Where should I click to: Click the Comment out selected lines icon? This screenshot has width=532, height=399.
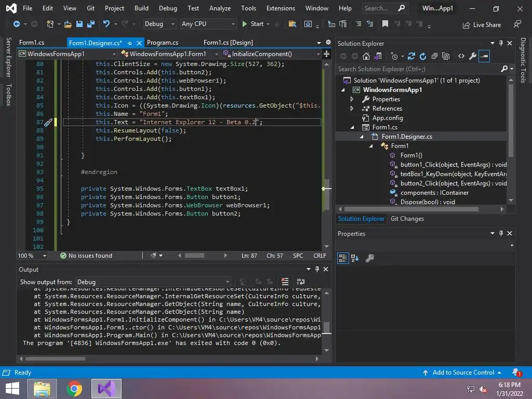(358, 24)
